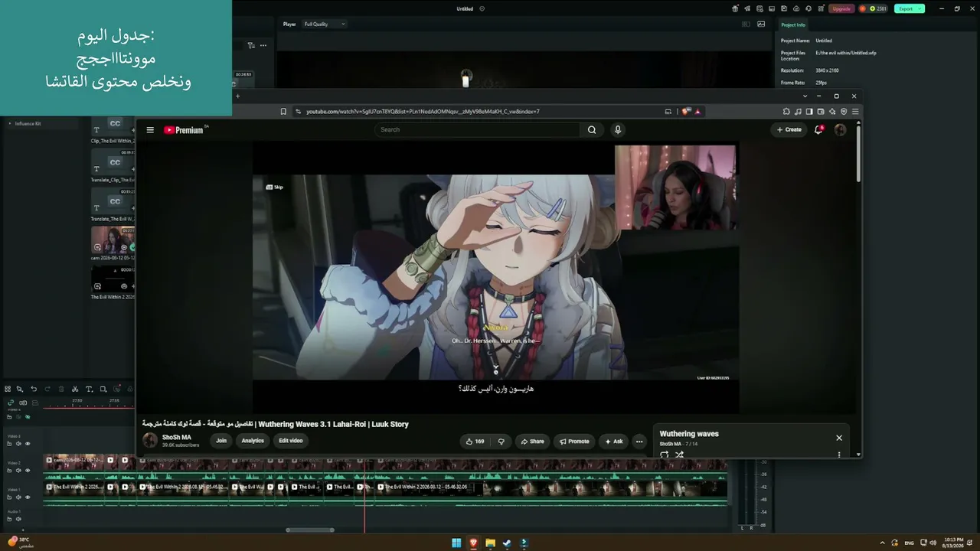Toggle visibility eye of Video 1 track
The height and width of the screenshot is (551, 980).
28,497
